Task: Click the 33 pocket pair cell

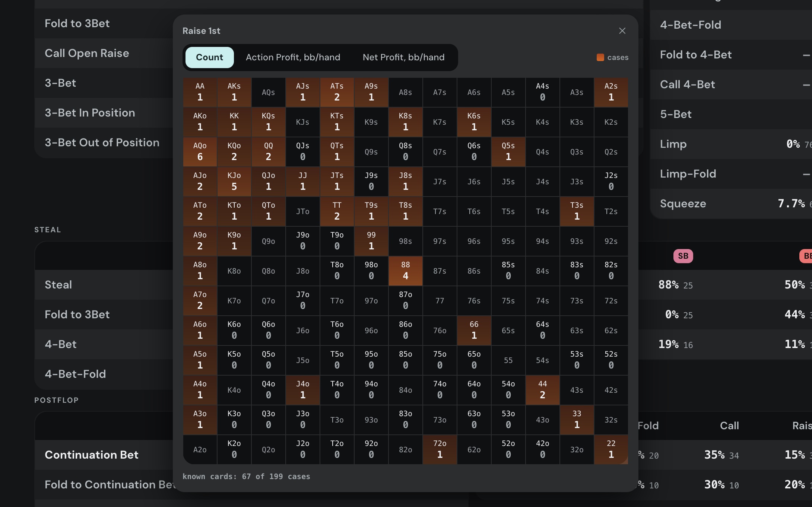Action: [x=577, y=420]
